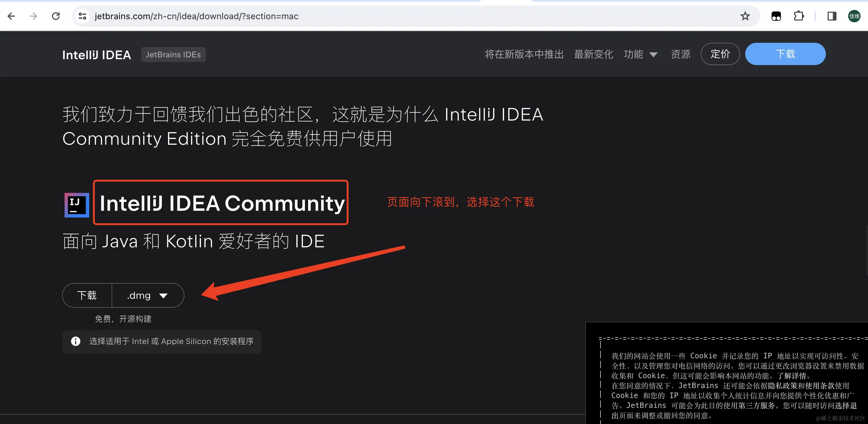The image size is (868, 424).
Task: Go back to the previous page
Action: 11,16
